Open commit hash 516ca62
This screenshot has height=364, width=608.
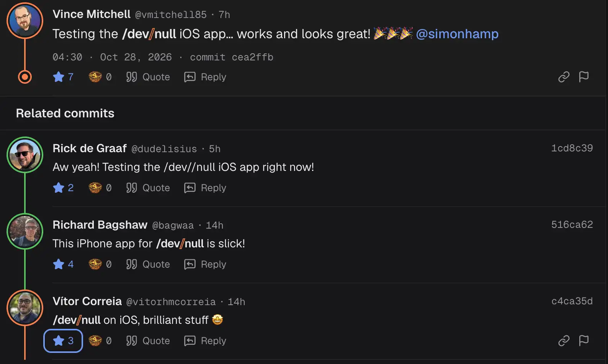572,224
